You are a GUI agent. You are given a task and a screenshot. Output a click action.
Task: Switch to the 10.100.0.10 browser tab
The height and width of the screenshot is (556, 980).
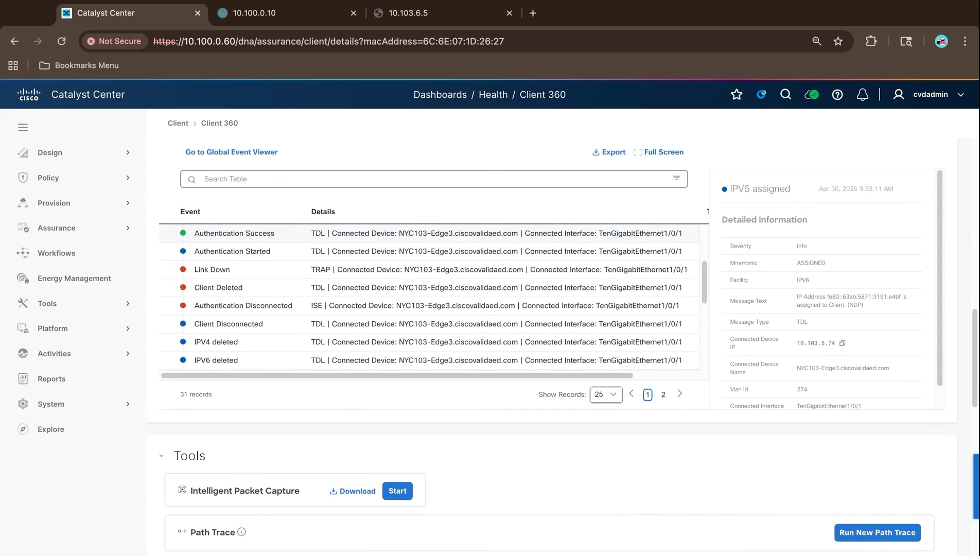pyautogui.click(x=287, y=13)
